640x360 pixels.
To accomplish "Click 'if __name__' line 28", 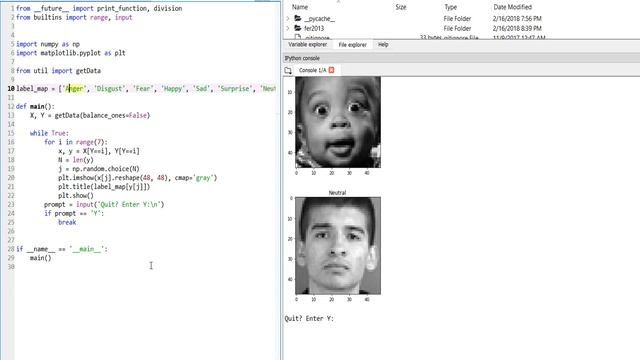I will pyautogui.click(x=62, y=249).
